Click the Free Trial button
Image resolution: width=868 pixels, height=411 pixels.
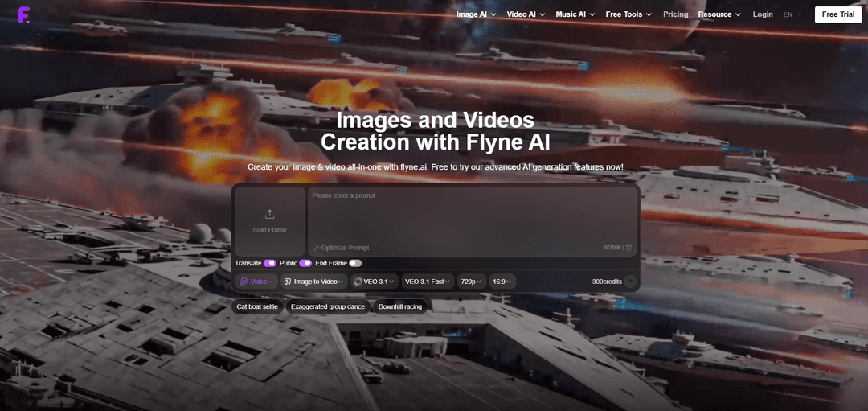coord(838,14)
